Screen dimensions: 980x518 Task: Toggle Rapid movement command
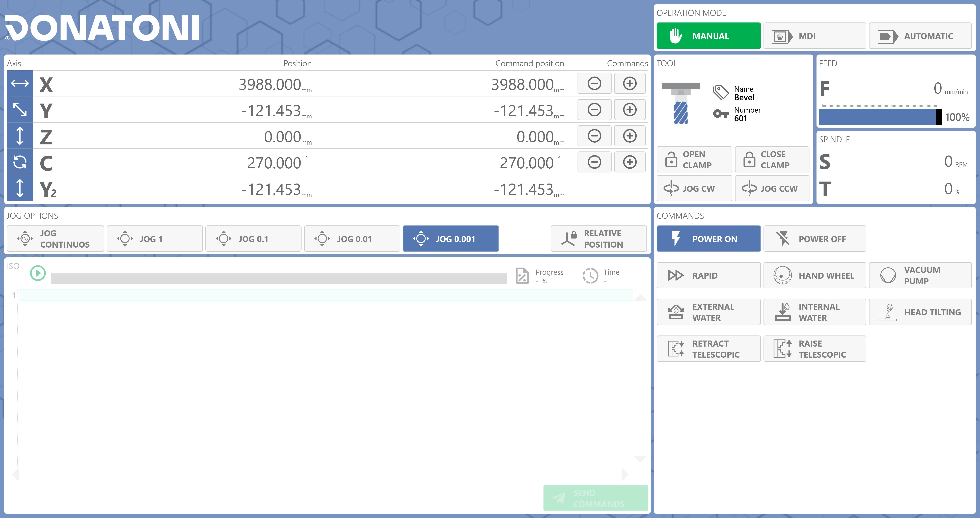708,275
